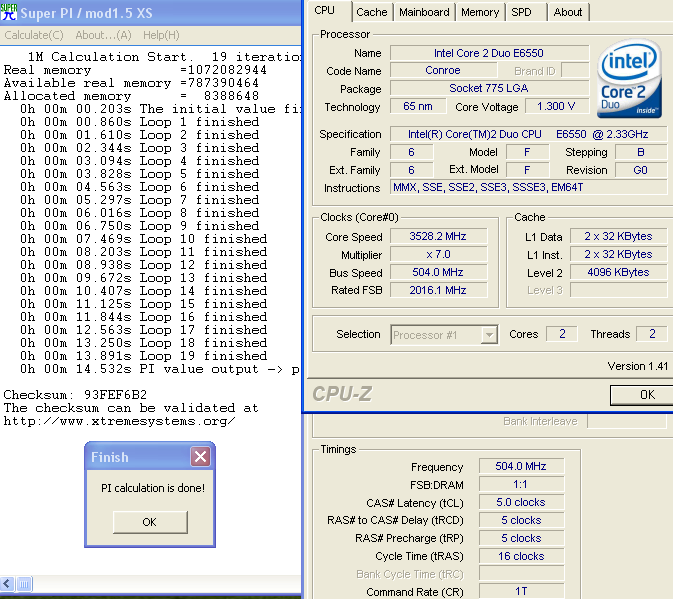Image resolution: width=673 pixels, height=599 pixels.
Task: Click the Level 2 value 4096 KBytes
Action: pyautogui.click(x=618, y=272)
